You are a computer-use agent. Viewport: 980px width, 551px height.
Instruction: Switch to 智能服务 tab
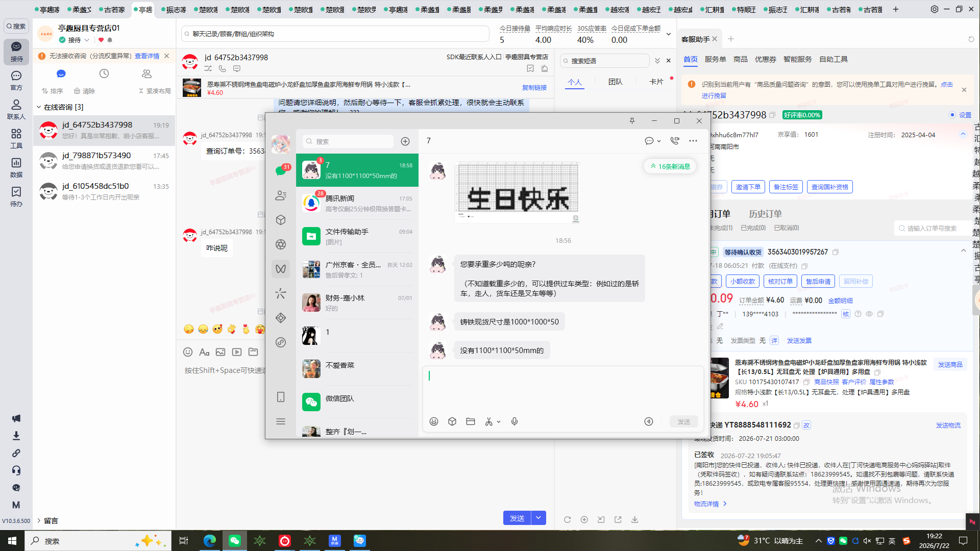[x=797, y=59]
